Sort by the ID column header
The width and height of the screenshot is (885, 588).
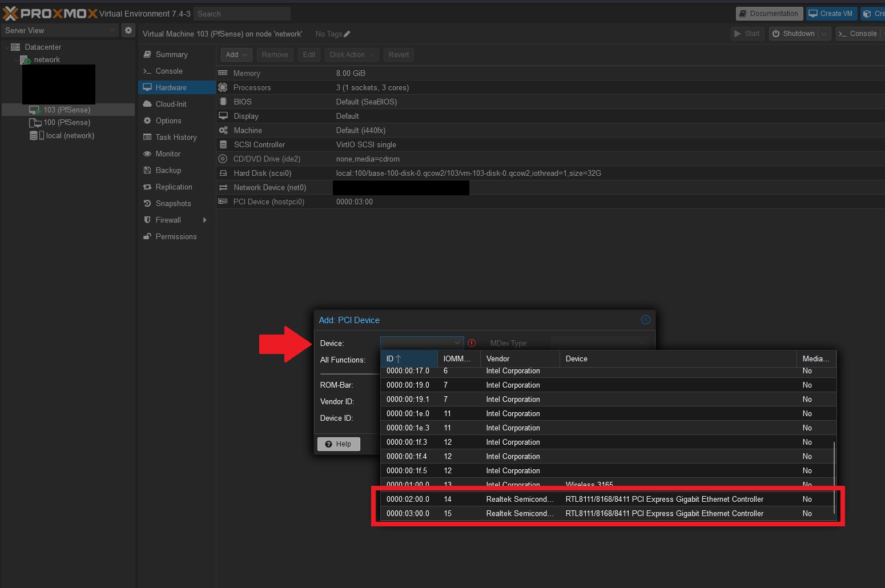(409, 359)
